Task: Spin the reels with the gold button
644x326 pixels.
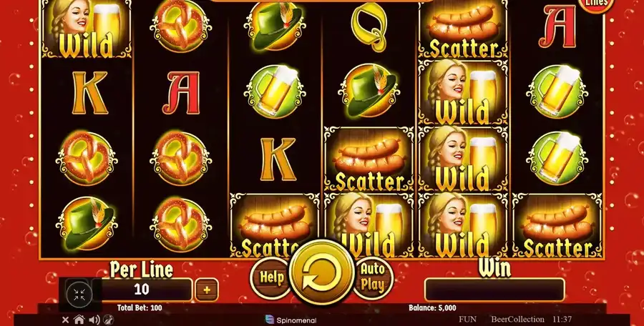Action: tap(322, 272)
